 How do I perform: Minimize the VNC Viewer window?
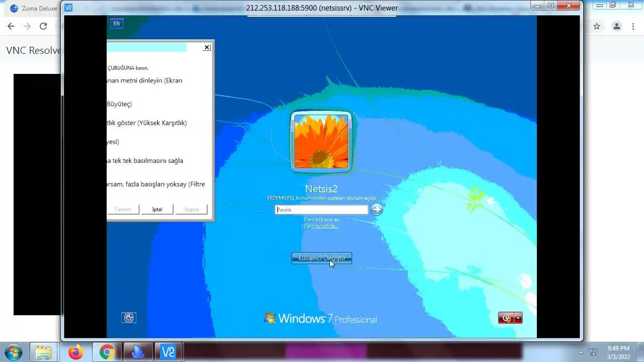(x=538, y=6)
